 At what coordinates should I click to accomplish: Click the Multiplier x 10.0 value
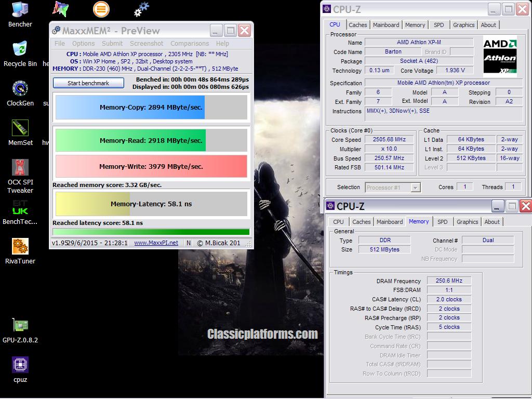[389, 149]
